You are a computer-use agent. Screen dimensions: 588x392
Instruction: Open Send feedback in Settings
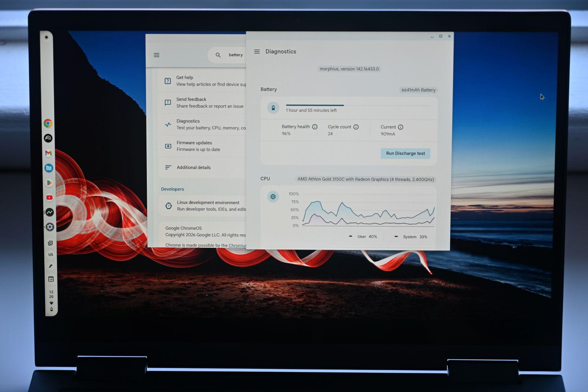pyautogui.click(x=202, y=103)
